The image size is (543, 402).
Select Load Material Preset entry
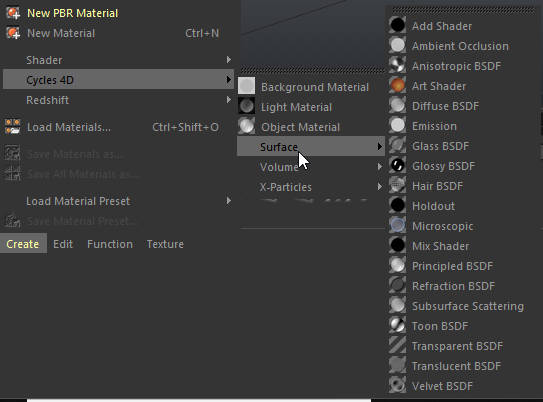(x=118, y=201)
